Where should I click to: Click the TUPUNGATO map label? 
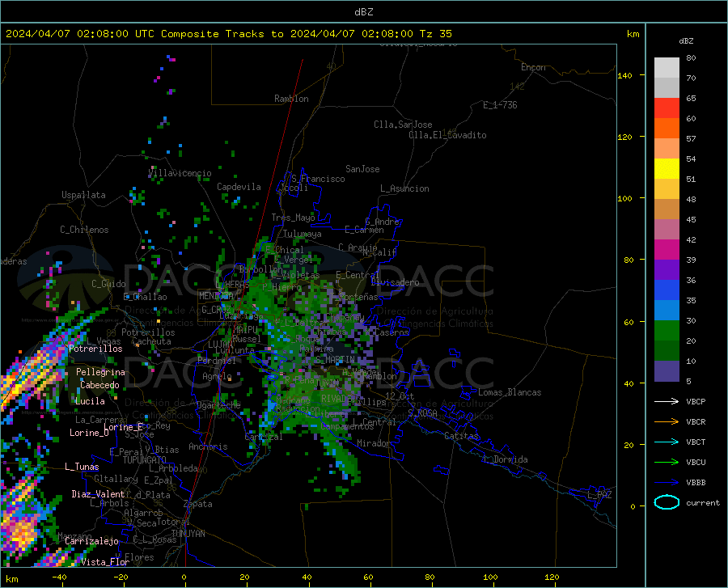tap(145, 460)
